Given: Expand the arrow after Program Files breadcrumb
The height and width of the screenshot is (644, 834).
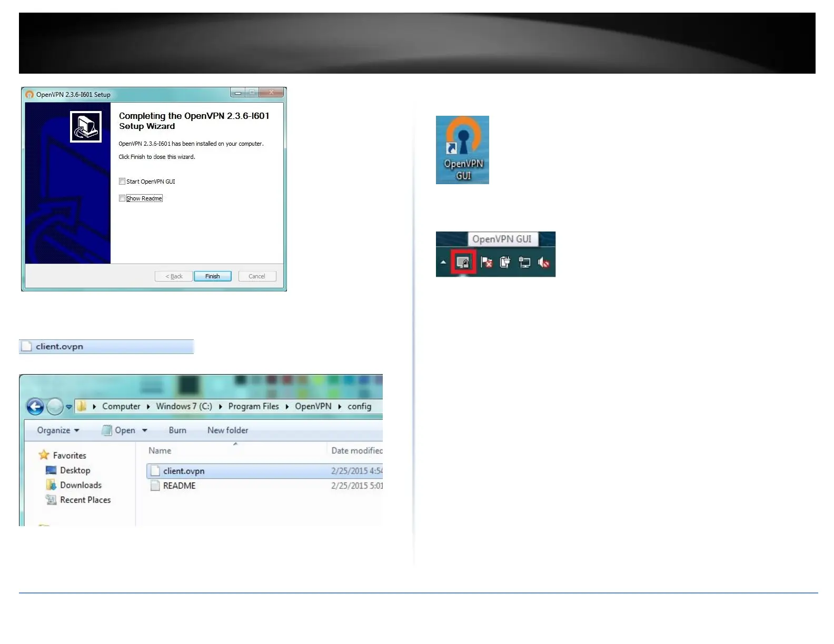Looking at the screenshot, I should click(x=287, y=407).
